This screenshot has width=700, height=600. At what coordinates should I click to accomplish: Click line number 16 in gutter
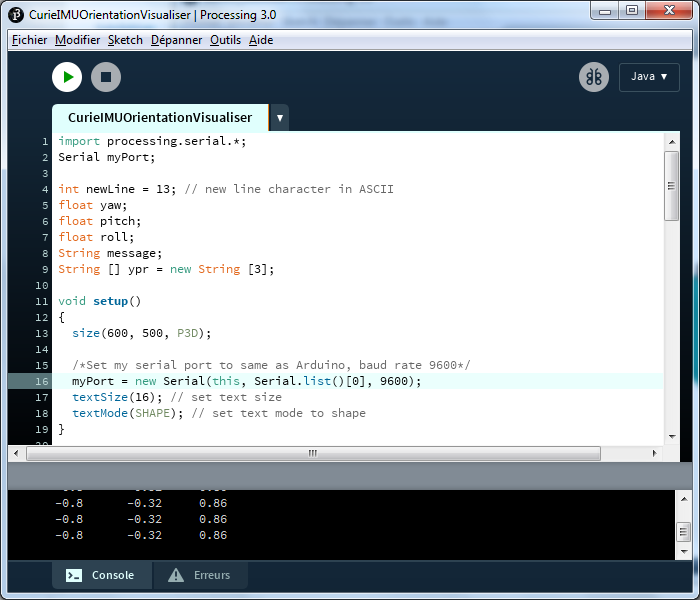(x=42, y=381)
